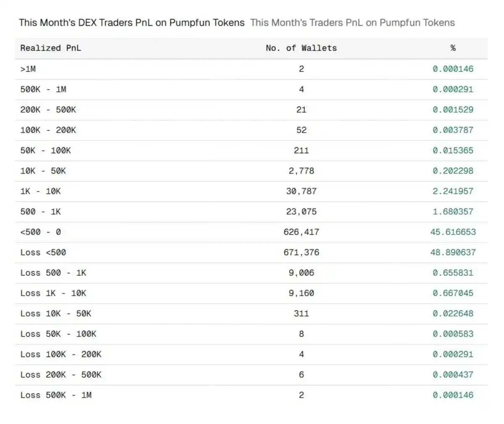Click the "Realized PnL" column header
This screenshot has width=504, height=424.
click(50, 48)
